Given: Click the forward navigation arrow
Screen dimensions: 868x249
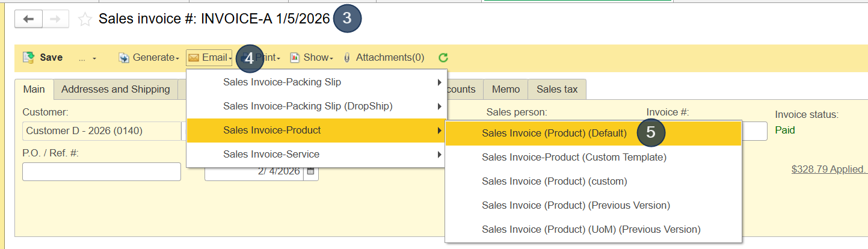Looking at the screenshot, I should click(x=55, y=19).
